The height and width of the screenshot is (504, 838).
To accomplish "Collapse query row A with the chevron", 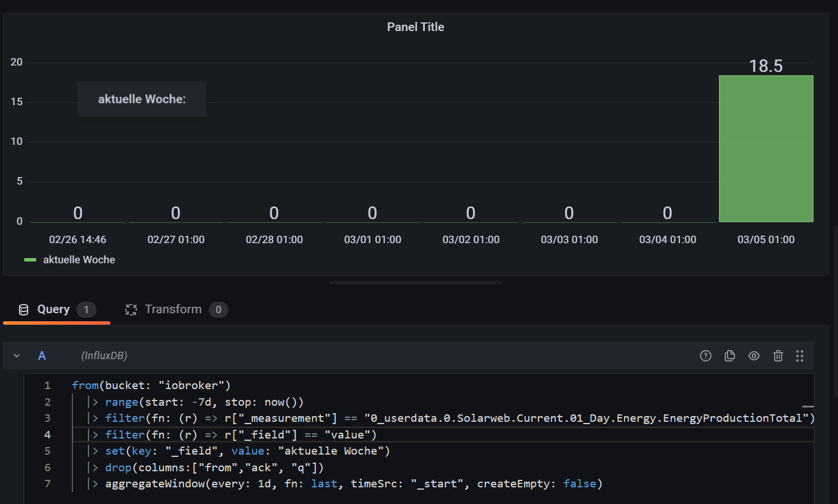I will coord(17,356).
